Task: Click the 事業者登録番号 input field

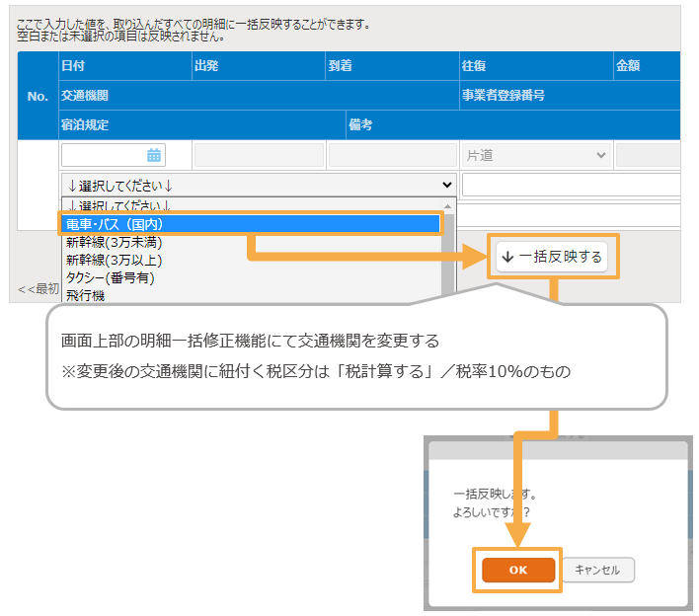Action: 571,185
